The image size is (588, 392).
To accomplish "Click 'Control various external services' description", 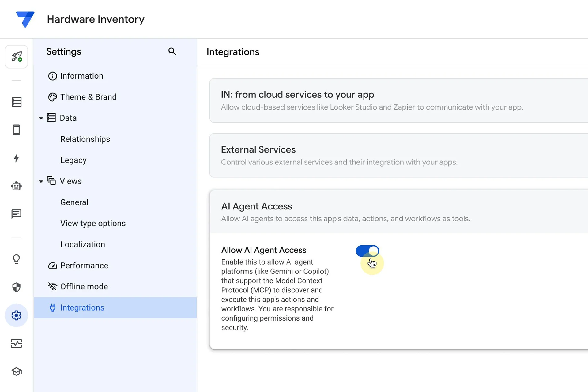I will point(339,162).
